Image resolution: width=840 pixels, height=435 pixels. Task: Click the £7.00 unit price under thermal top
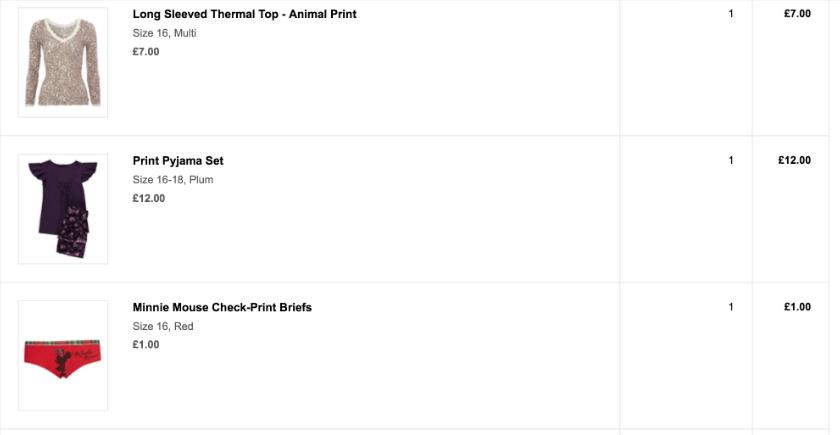point(146,52)
